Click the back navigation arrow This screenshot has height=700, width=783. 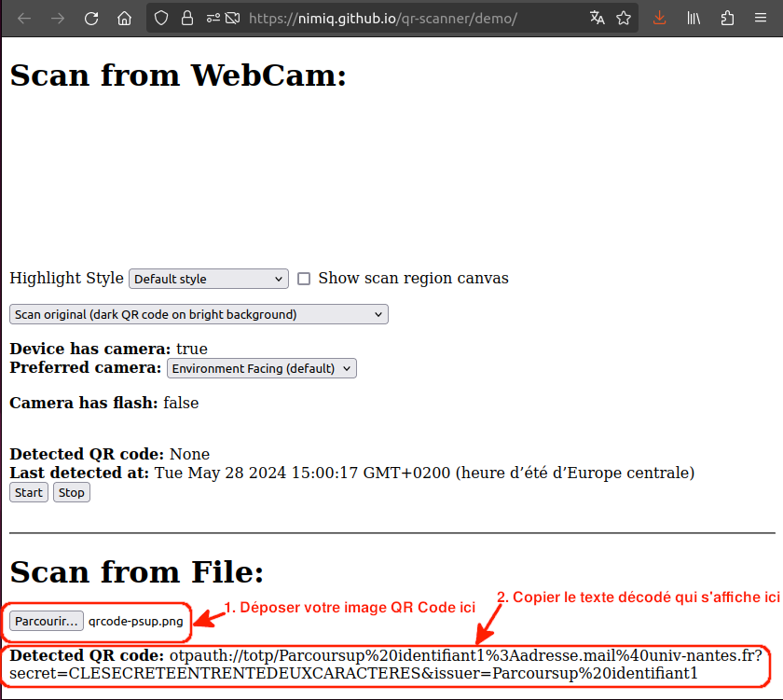click(x=25, y=19)
